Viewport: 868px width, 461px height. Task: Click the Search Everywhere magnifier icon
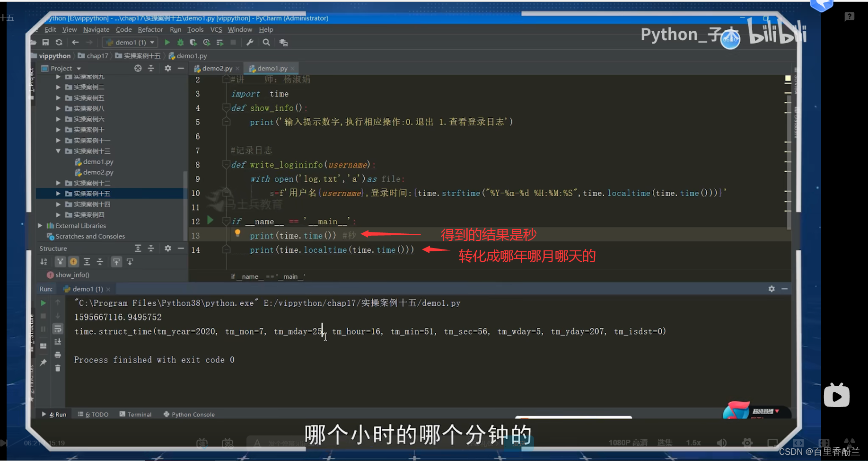[x=266, y=43]
